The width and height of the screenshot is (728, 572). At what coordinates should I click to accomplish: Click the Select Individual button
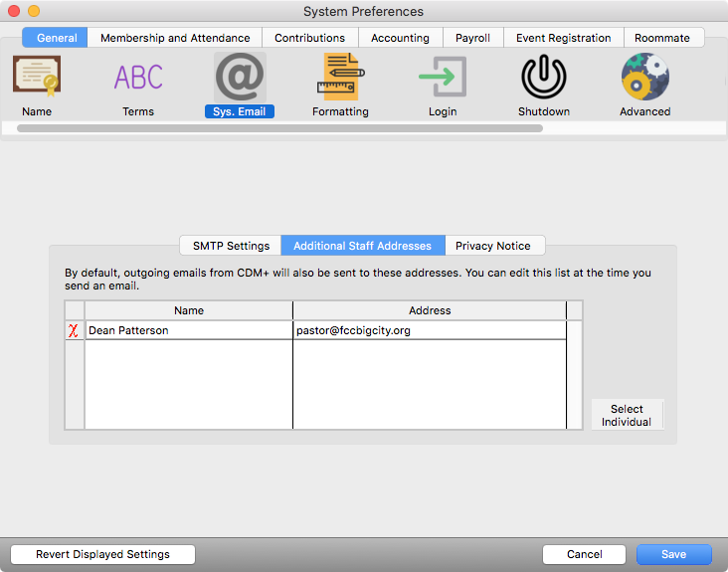[x=627, y=415]
